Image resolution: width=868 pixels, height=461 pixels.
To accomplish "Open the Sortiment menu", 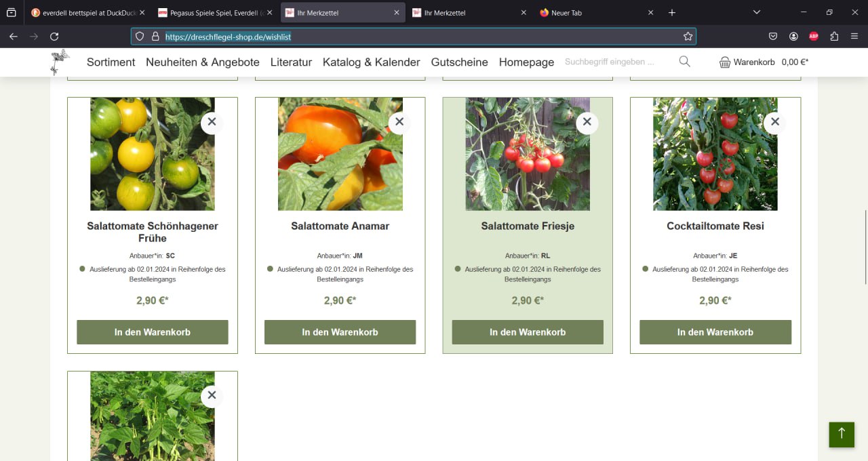I will pos(111,62).
